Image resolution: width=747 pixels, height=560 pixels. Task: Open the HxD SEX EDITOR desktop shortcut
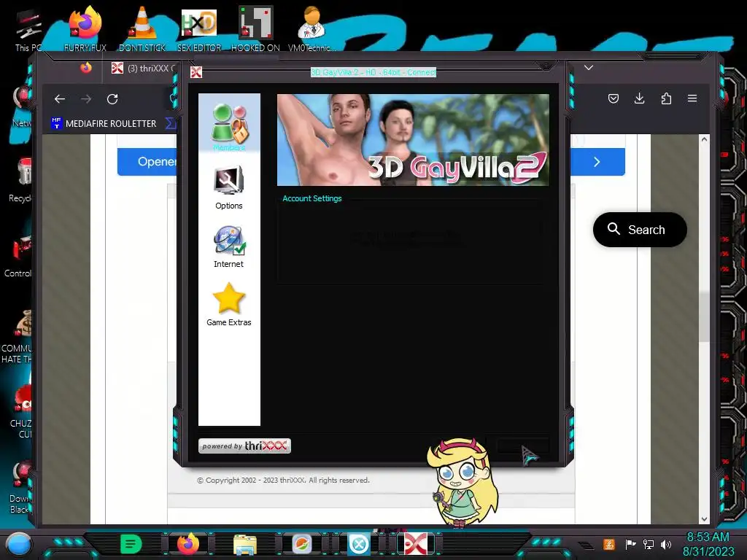[x=199, y=28]
